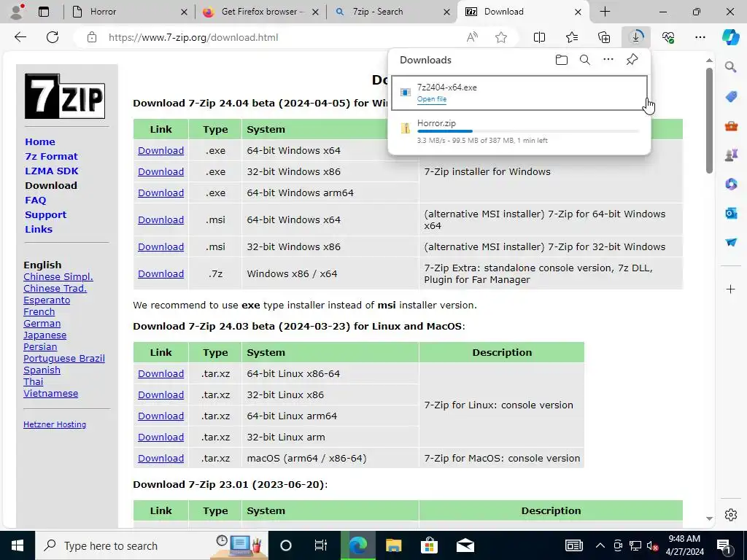The width and height of the screenshot is (747, 560).
Task: Add page to favorites star icon
Action: 500,37
